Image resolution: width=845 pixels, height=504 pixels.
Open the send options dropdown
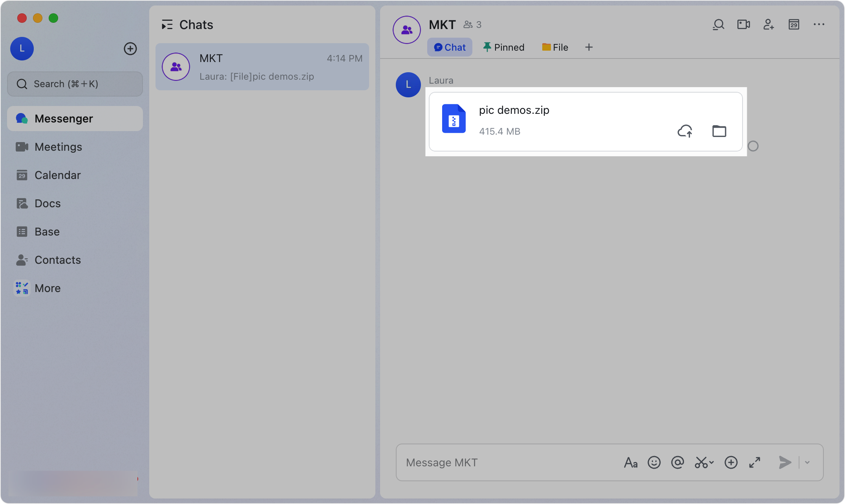tap(807, 462)
